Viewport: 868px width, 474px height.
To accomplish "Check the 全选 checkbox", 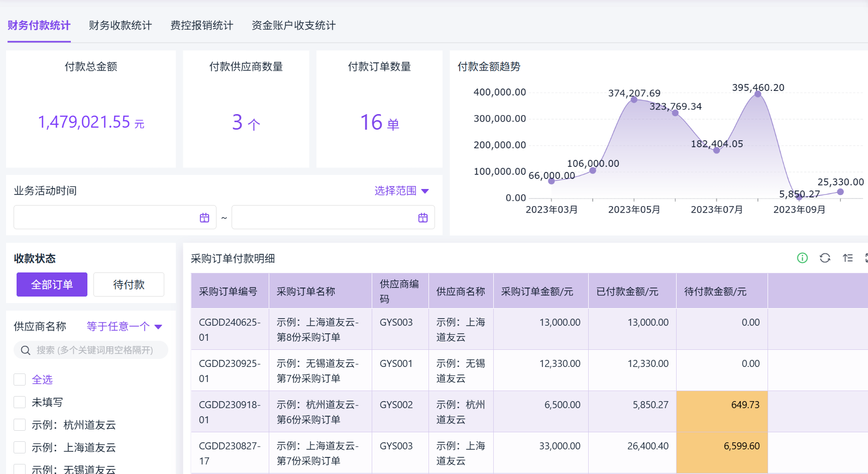I will click(20, 380).
